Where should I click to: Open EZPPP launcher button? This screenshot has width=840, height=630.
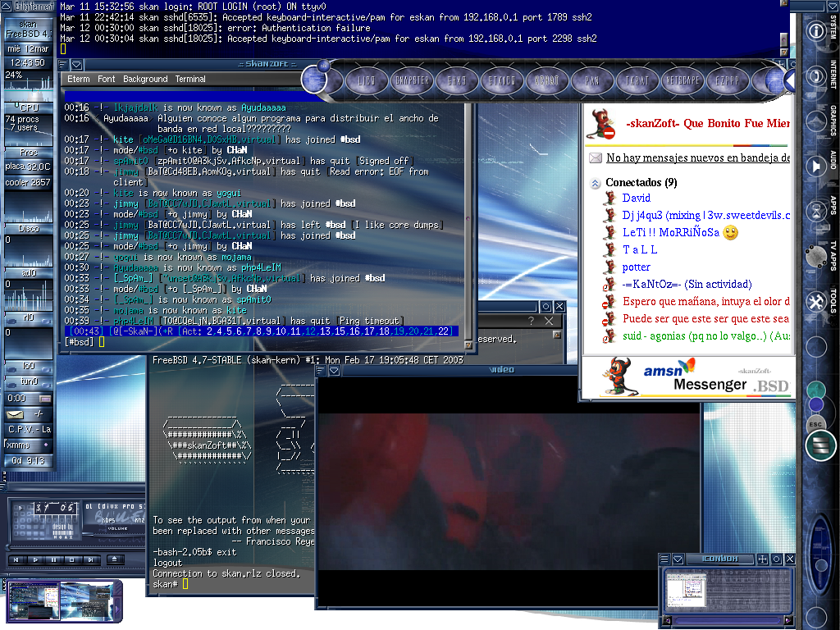727,81
